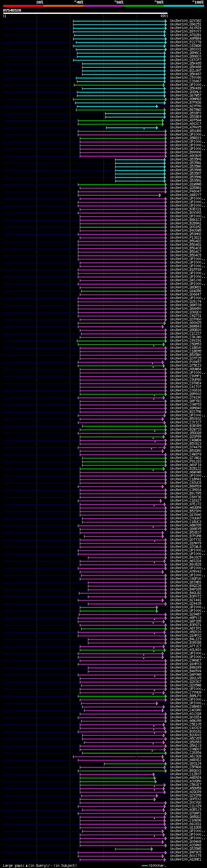Select label UniRef100_B2LGH7
This screenshot has height=868, width=207.
(x=186, y=70)
